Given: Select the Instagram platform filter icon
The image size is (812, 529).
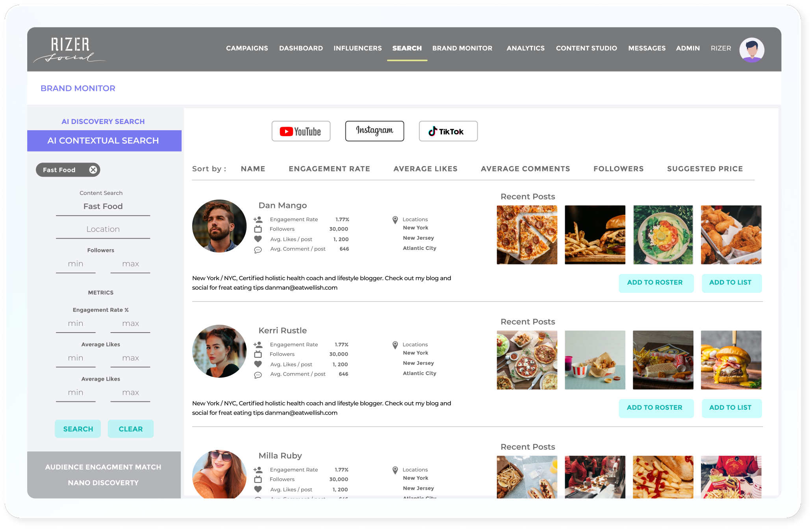Looking at the screenshot, I should click(x=374, y=131).
